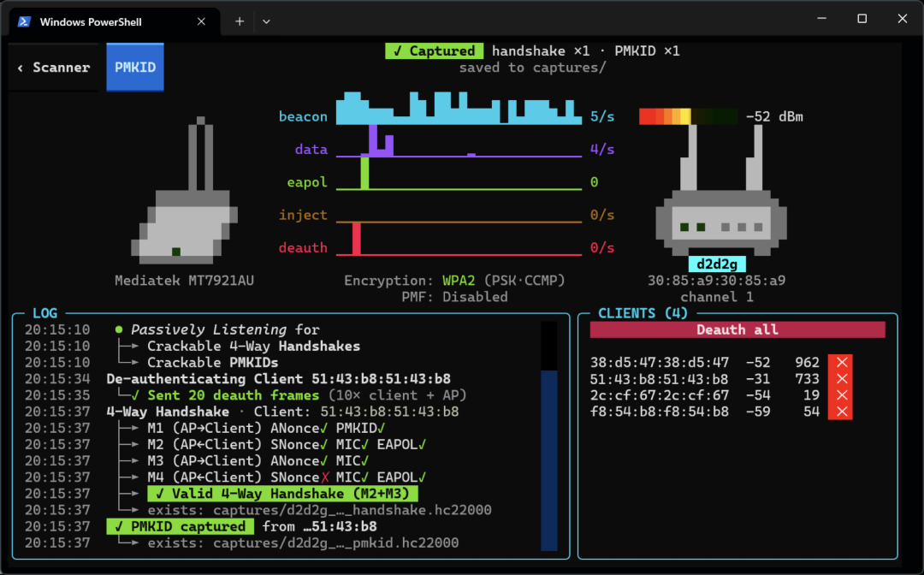Maximize the PowerShell window
Screen dimensions: 924x575
pyautogui.click(x=862, y=19)
